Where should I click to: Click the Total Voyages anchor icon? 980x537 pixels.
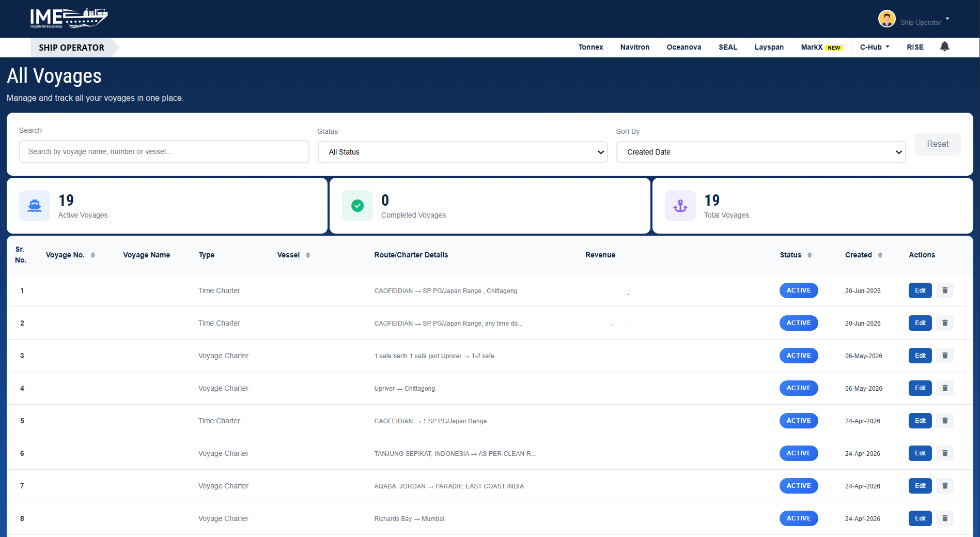pyautogui.click(x=680, y=206)
